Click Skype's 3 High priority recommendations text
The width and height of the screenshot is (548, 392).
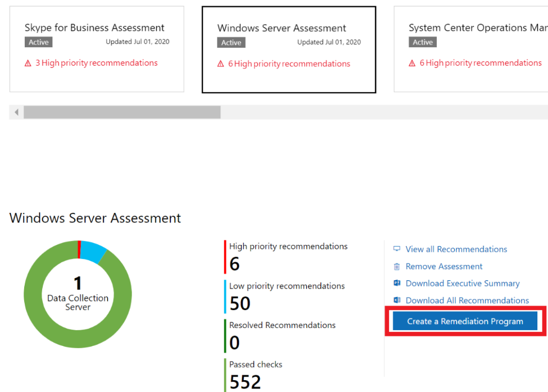tap(97, 63)
